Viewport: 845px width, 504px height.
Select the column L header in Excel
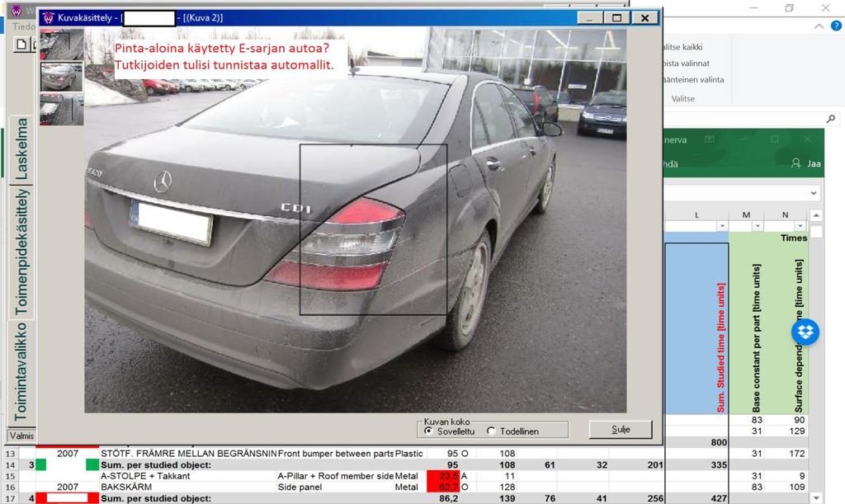pyautogui.click(x=696, y=214)
